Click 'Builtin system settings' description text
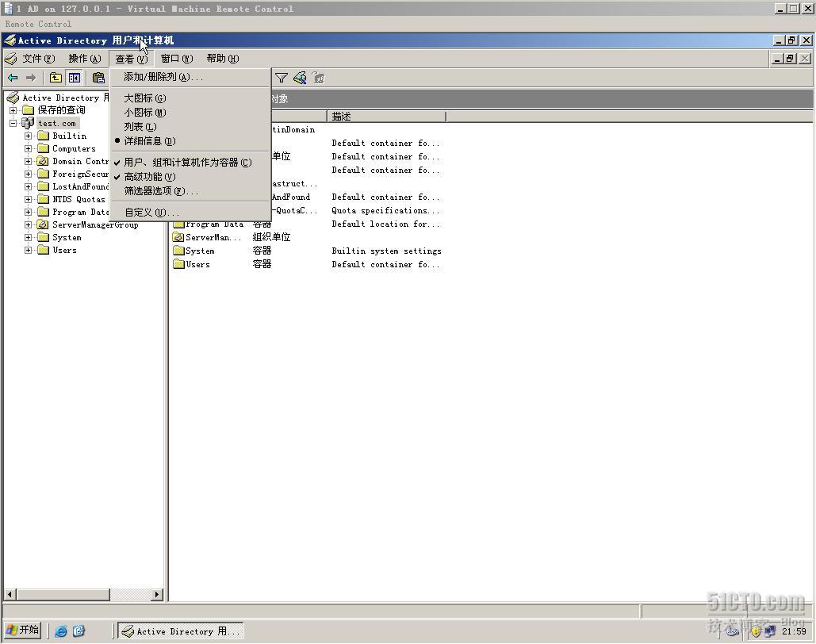Image resolution: width=816 pixels, height=644 pixels. (387, 251)
